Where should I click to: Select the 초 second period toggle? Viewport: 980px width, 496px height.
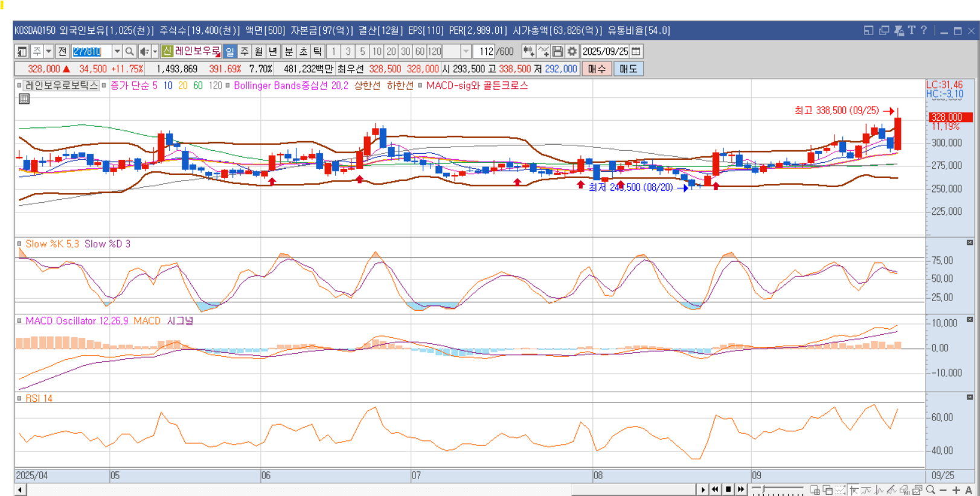(x=303, y=51)
